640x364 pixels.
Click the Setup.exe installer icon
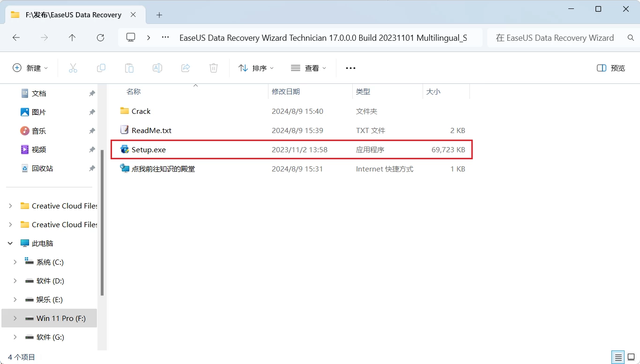[124, 149]
